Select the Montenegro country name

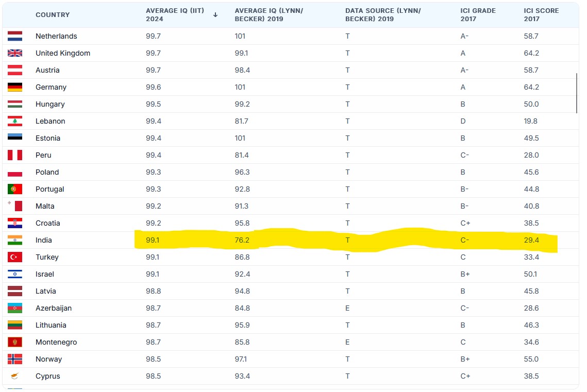(56, 342)
